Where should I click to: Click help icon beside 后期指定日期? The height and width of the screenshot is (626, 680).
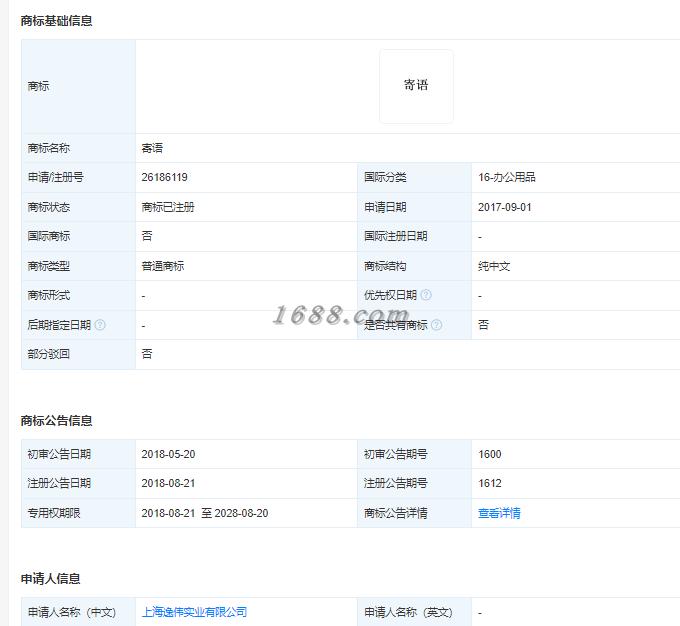pos(100,324)
